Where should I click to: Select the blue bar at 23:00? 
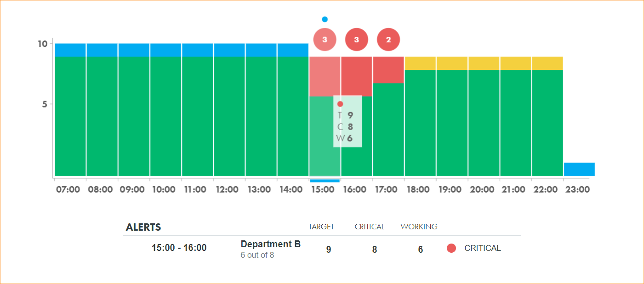[579, 169]
